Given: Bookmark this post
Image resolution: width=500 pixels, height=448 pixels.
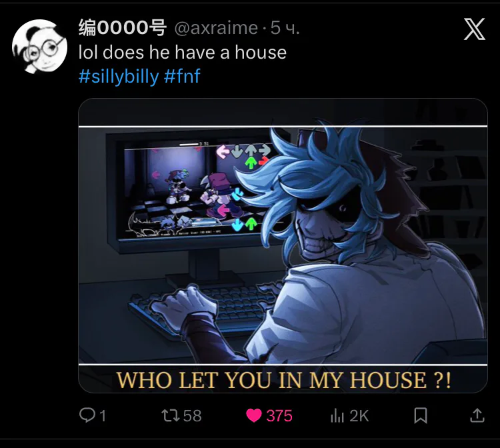Looking at the screenshot, I should pos(420,416).
